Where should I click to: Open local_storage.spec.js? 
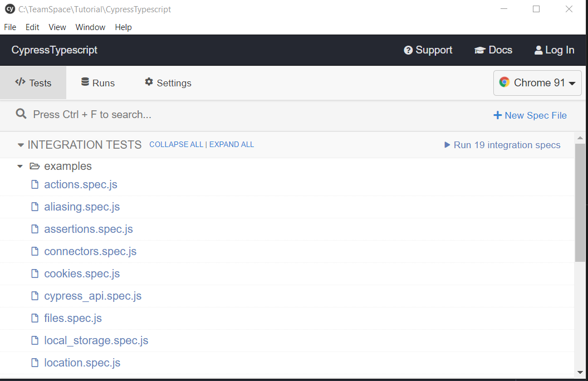pyautogui.click(x=96, y=340)
